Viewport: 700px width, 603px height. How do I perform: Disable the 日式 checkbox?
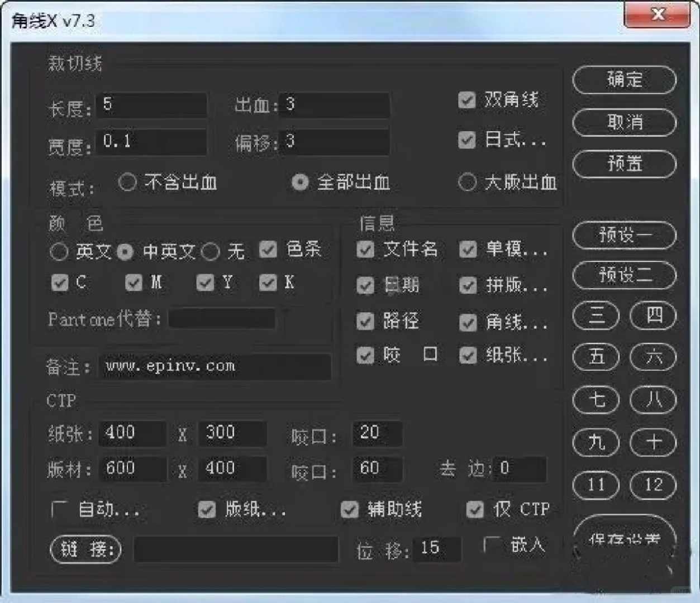click(466, 141)
